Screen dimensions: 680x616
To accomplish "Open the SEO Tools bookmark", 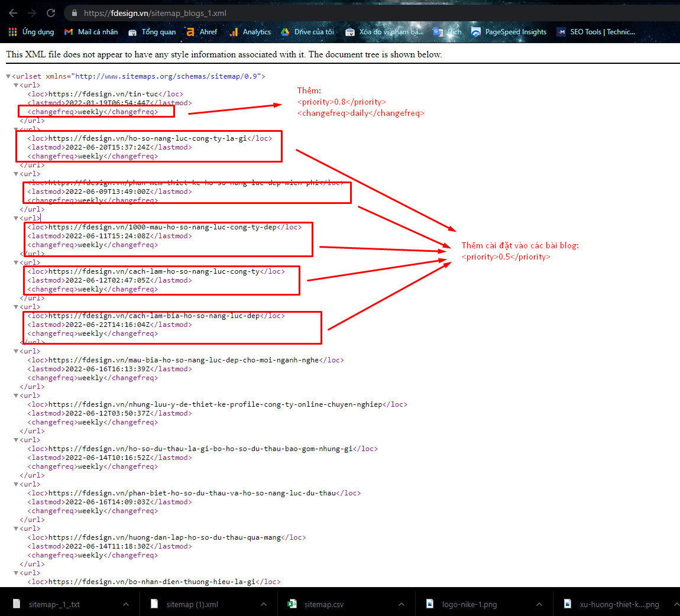I will (x=596, y=32).
